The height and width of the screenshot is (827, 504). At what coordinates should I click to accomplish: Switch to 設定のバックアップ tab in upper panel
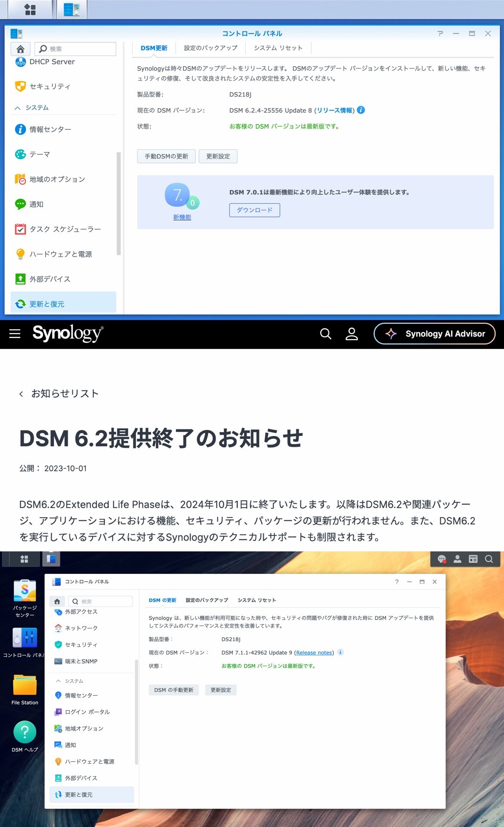(210, 48)
